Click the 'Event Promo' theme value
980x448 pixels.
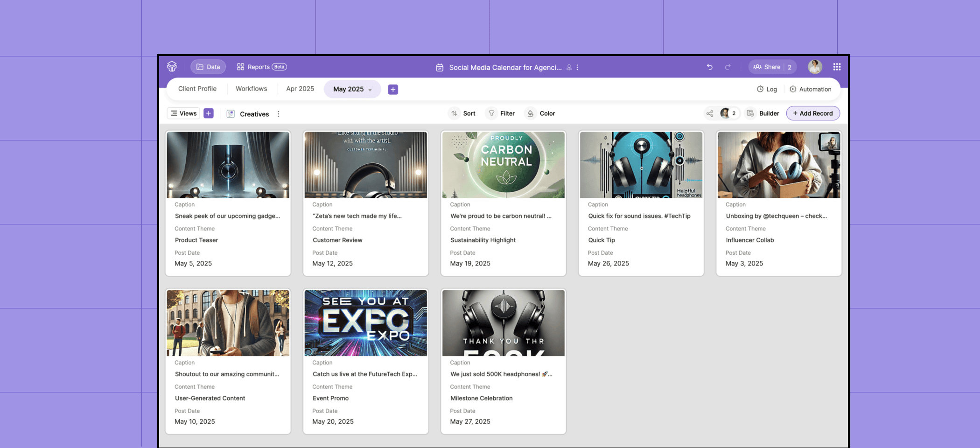tap(330, 399)
